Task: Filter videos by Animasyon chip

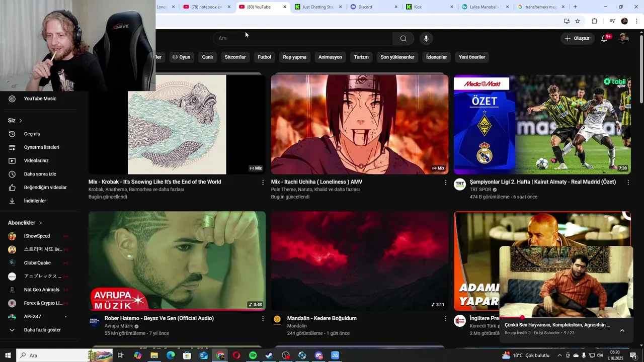Action: click(x=330, y=57)
